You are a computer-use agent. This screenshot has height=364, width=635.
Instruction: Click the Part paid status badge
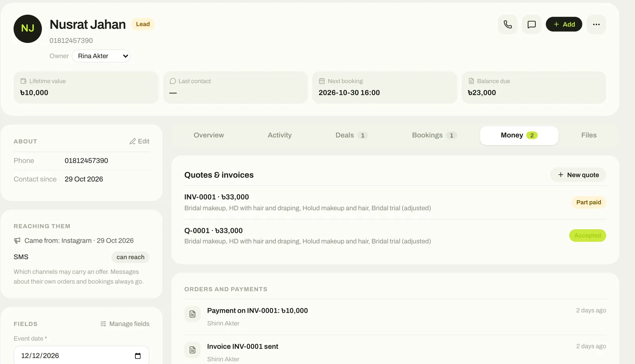pyautogui.click(x=589, y=202)
